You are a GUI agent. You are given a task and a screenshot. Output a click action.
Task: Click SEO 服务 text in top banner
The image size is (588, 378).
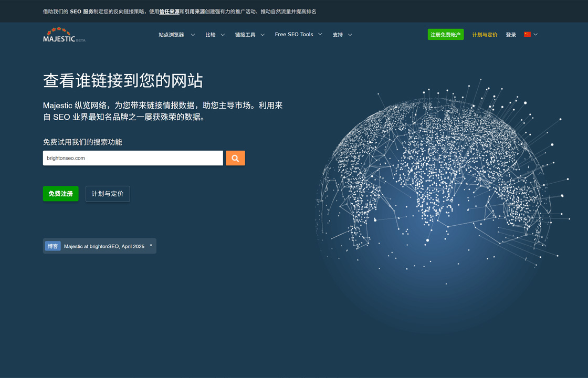(81, 12)
